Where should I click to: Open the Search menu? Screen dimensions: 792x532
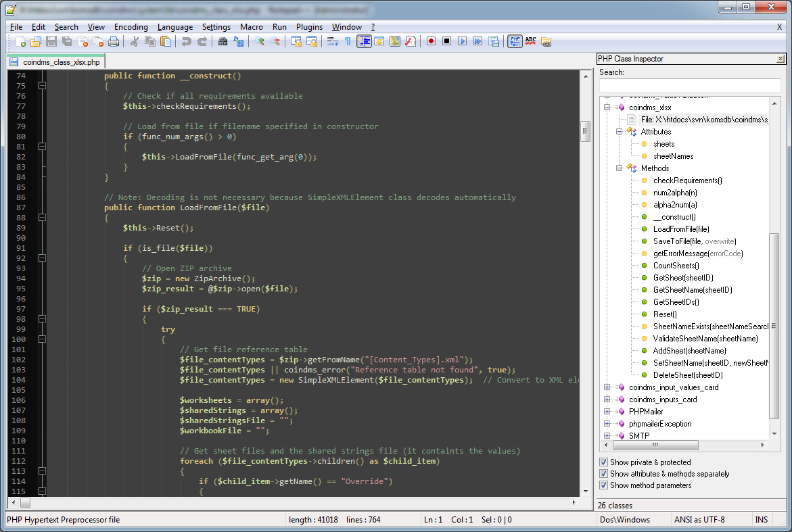point(66,27)
